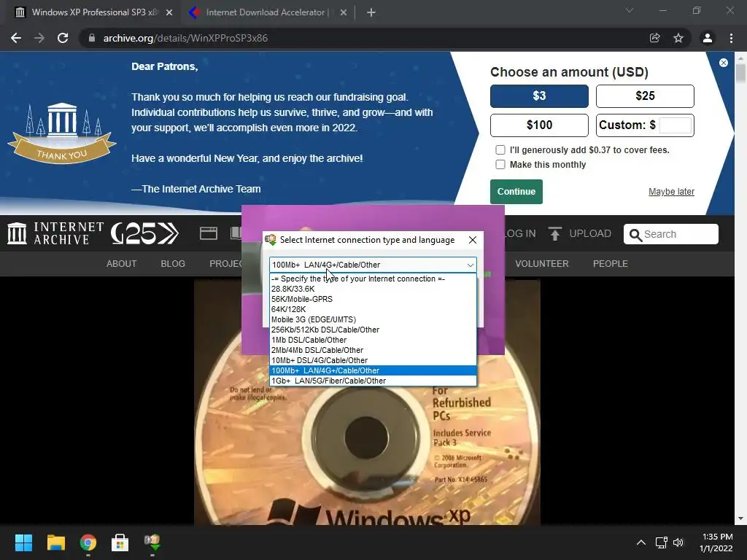Open a new tab with the plus icon
Image resolution: width=747 pixels, height=560 pixels.
pyautogui.click(x=371, y=12)
